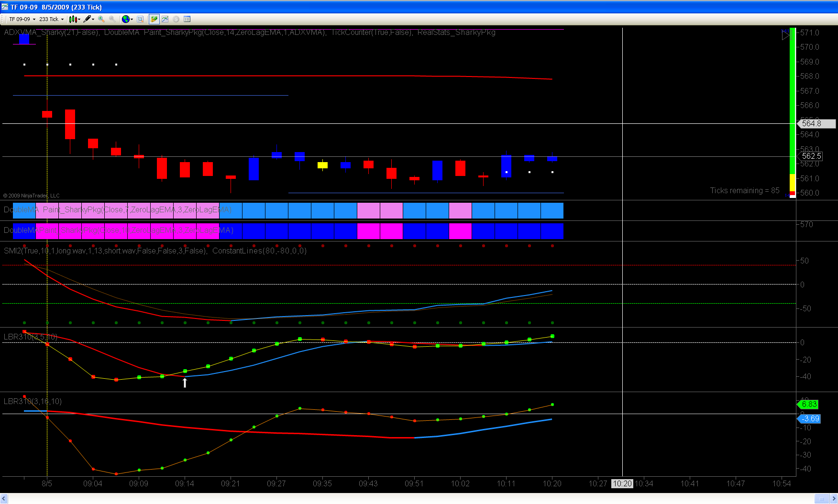Click the yellow candlestick on price chart
This screenshot has width=838, height=504.
[x=322, y=165]
